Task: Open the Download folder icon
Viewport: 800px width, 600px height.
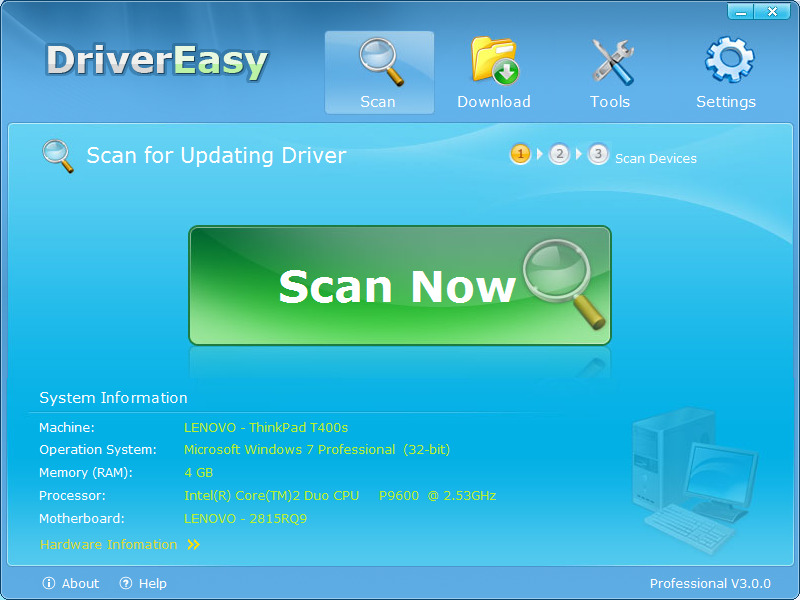Action: click(x=494, y=60)
